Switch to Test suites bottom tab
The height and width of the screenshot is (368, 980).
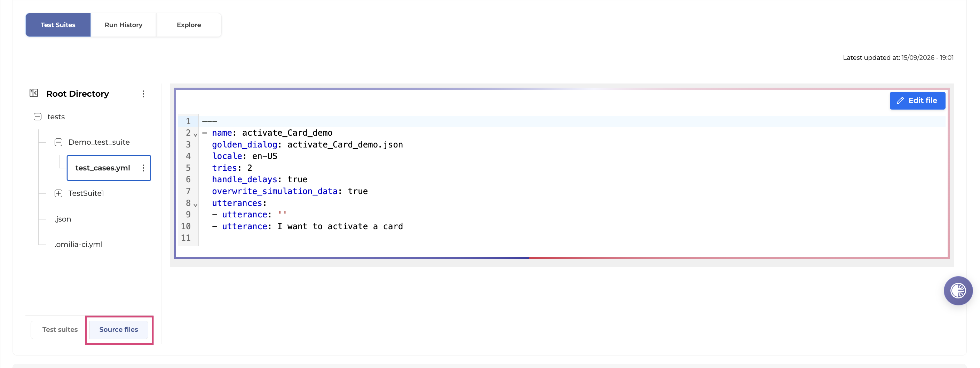click(60, 330)
